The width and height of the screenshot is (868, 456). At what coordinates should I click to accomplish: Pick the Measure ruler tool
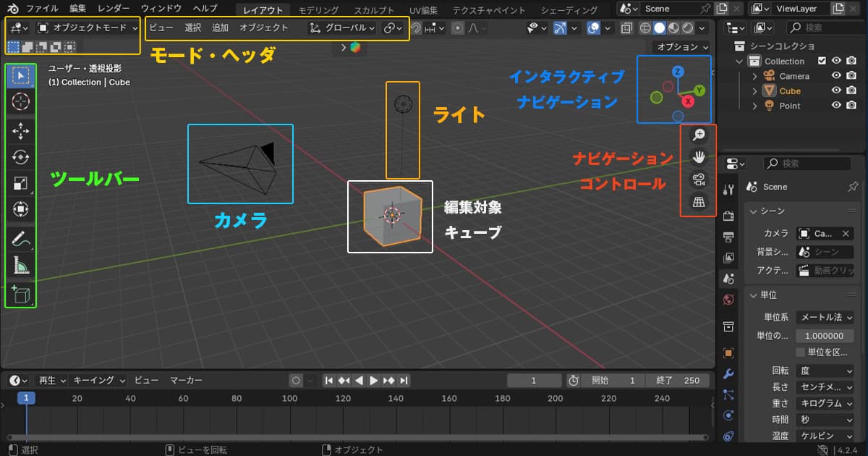21,266
